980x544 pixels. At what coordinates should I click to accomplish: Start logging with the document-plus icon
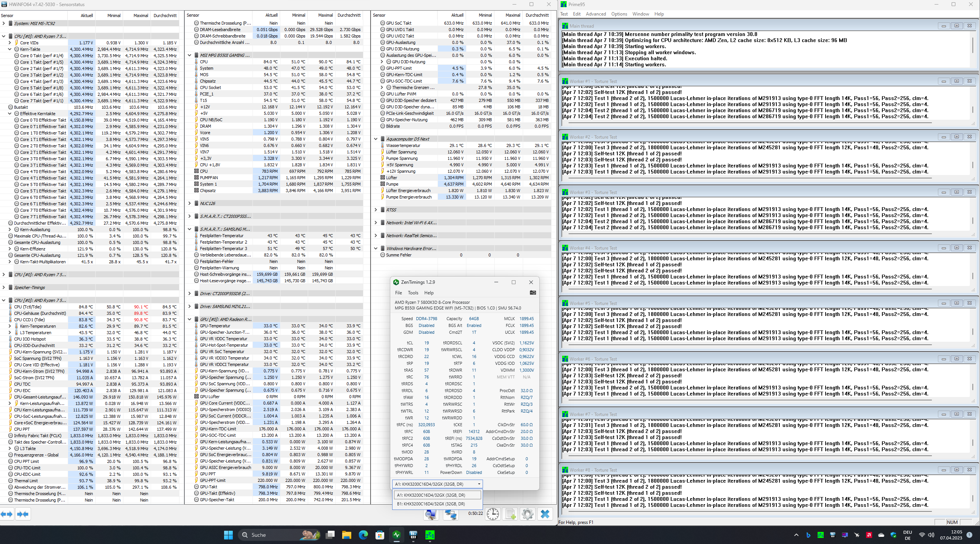[510, 514]
